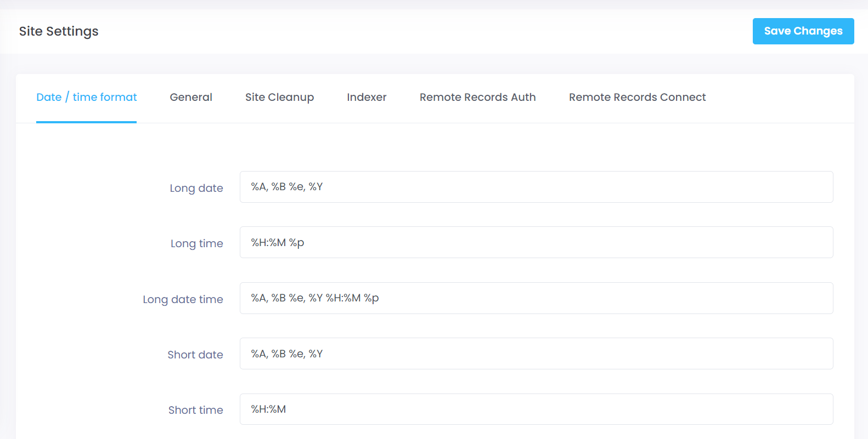
Task: Focus the Long date input field
Action: point(536,187)
